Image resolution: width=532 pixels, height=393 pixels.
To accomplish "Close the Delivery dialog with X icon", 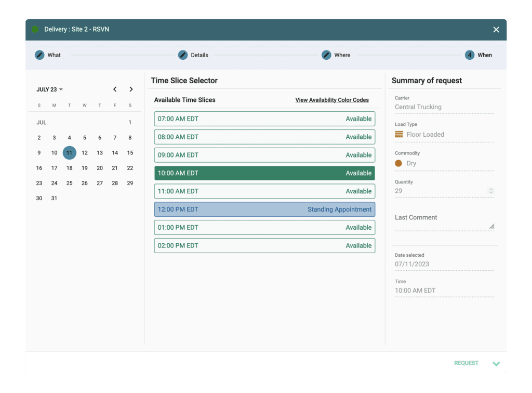I will (x=496, y=30).
